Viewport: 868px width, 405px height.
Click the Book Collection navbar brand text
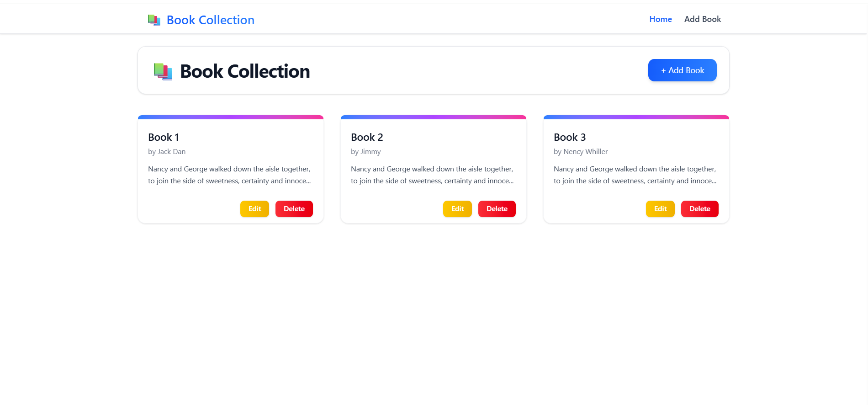[210, 20]
